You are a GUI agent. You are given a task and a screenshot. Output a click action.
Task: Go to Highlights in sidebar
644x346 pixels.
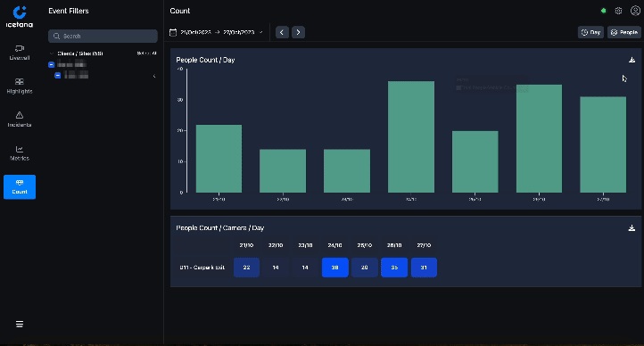(x=20, y=86)
